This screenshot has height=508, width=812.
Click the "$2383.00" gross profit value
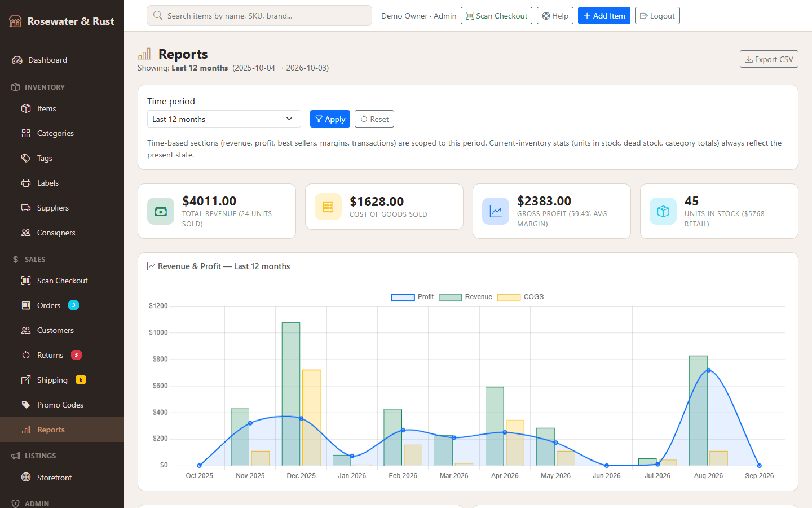click(x=544, y=201)
